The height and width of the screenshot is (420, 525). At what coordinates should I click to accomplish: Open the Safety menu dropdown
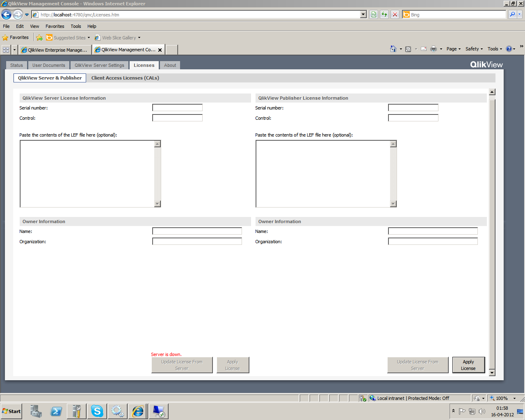[474, 49]
